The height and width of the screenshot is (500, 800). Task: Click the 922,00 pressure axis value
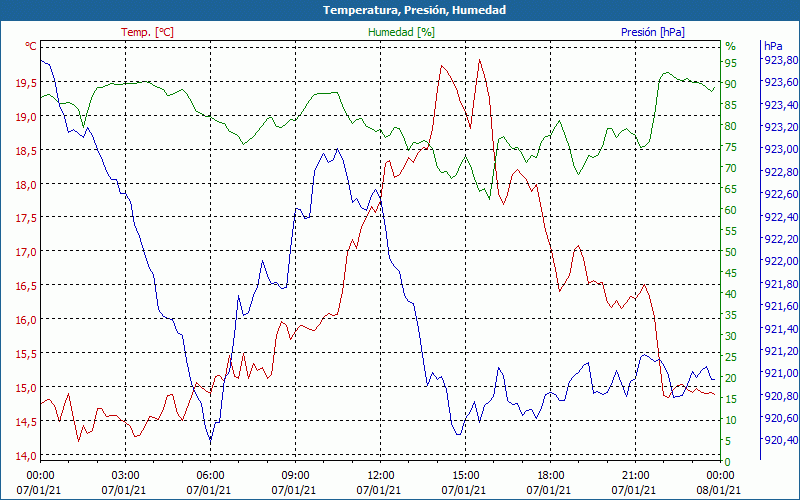pyautogui.click(x=780, y=261)
